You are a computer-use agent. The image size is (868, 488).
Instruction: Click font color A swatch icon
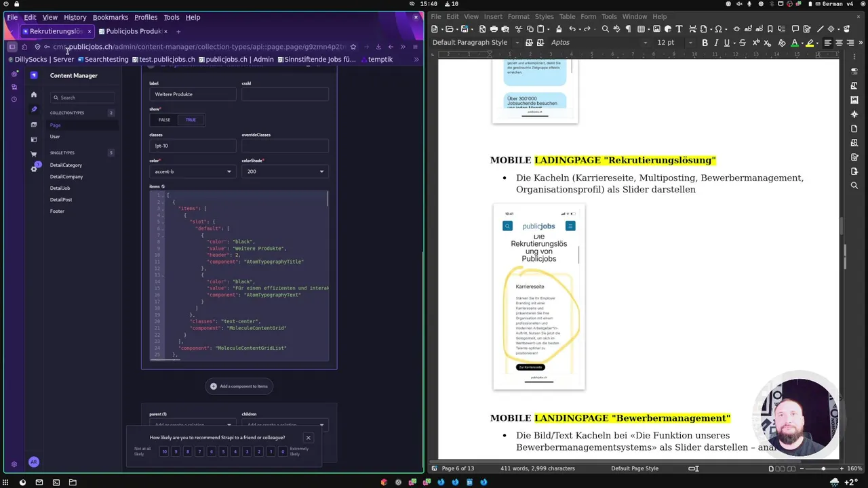[x=795, y=43]
